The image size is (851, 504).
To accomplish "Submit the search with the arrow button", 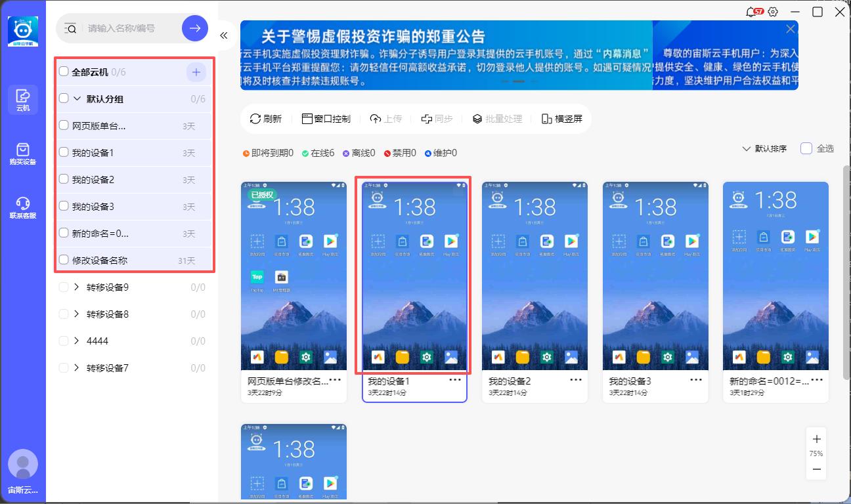I will coord(195,28).
